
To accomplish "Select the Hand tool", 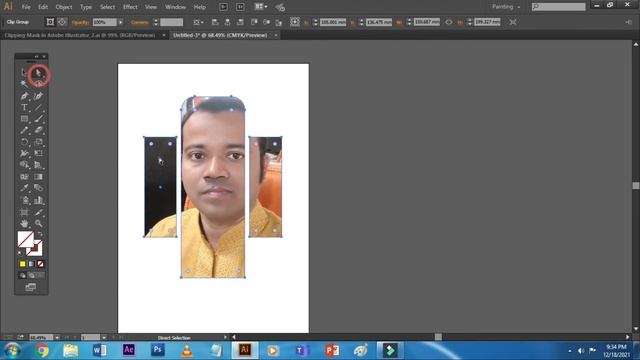I will (24, 223).
